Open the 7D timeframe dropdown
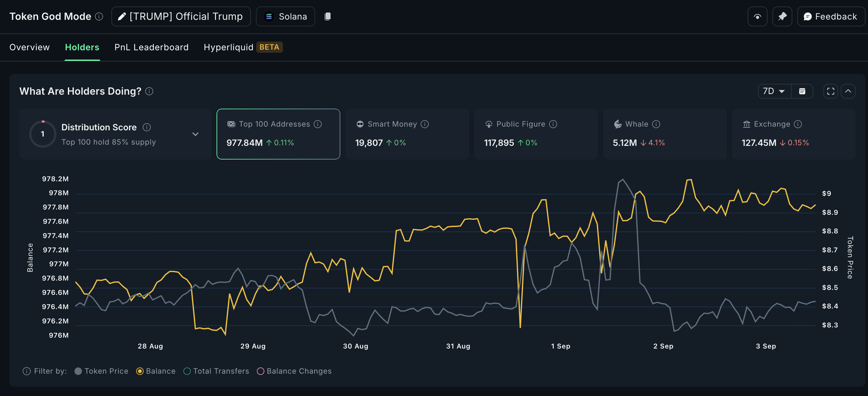The height and width of the screenshot is (396, 868). click(774, 91)
